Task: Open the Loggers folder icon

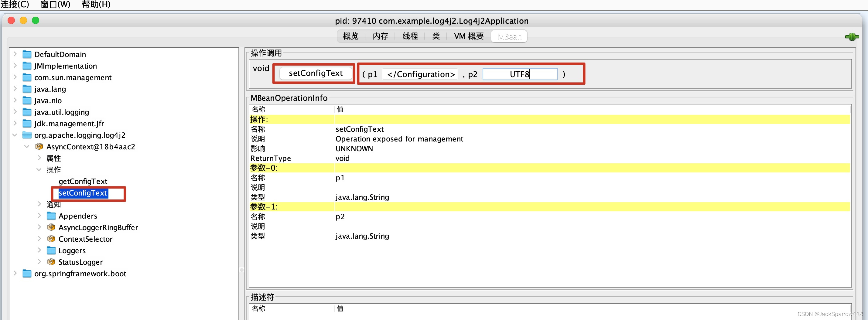Action: click(x=51, y=250)
